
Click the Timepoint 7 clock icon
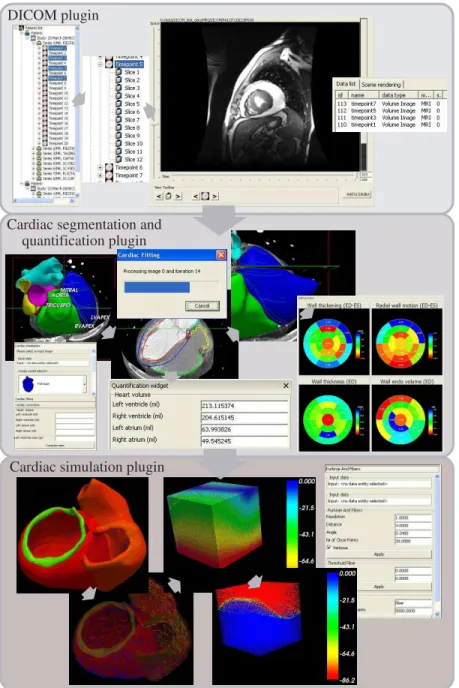coord(109,176)
